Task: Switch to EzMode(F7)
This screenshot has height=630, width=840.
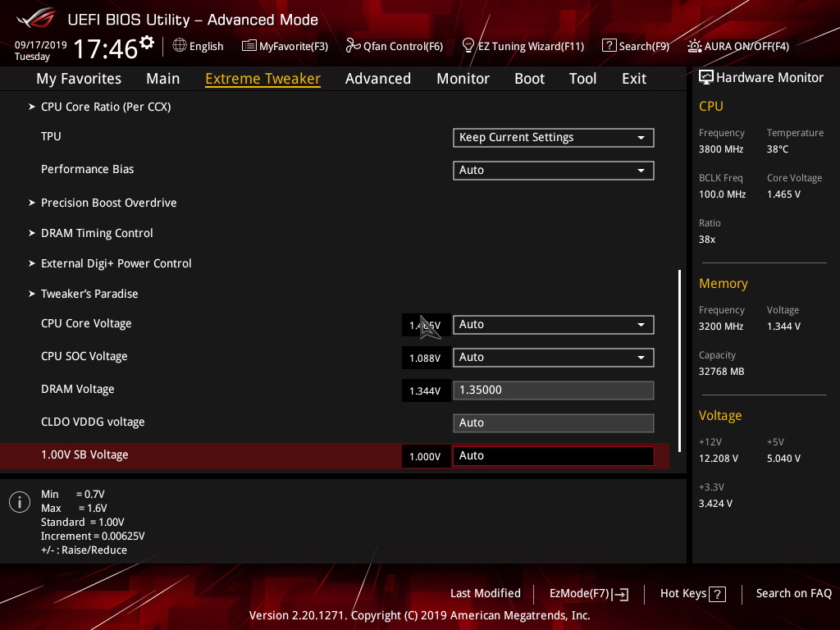Action: pos(579,594)
